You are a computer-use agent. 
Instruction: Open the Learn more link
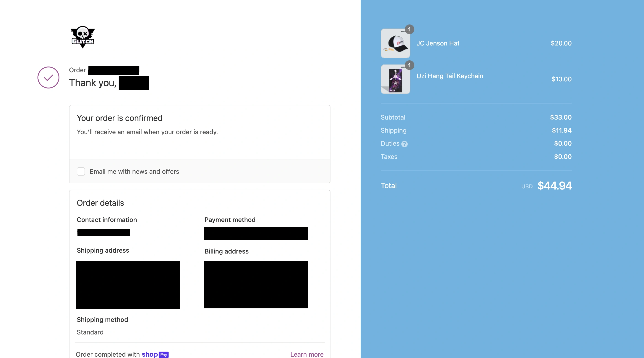[307, 354]
